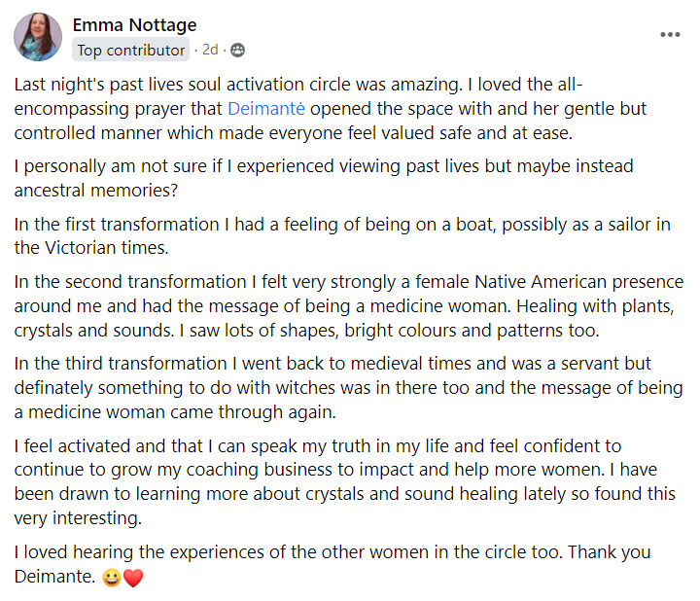Click the Top contributor badge
Screen dimensions: 700x601
[131, 50]
